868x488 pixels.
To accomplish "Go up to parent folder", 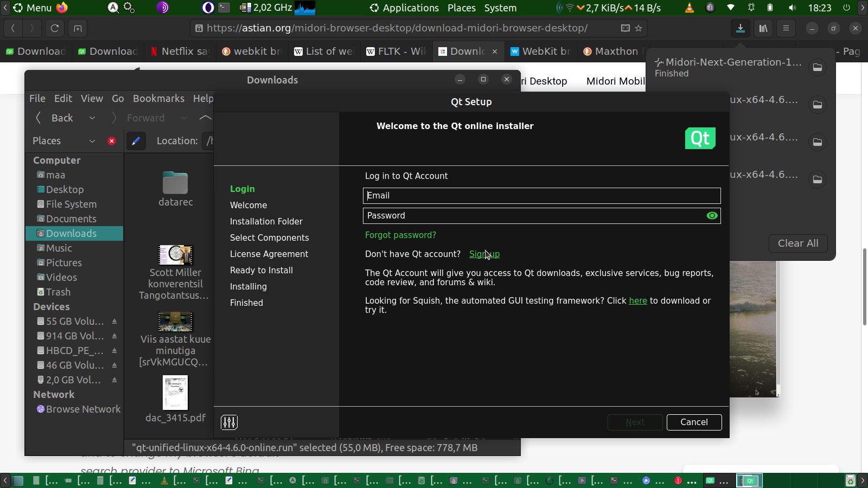I will (205, 118).
